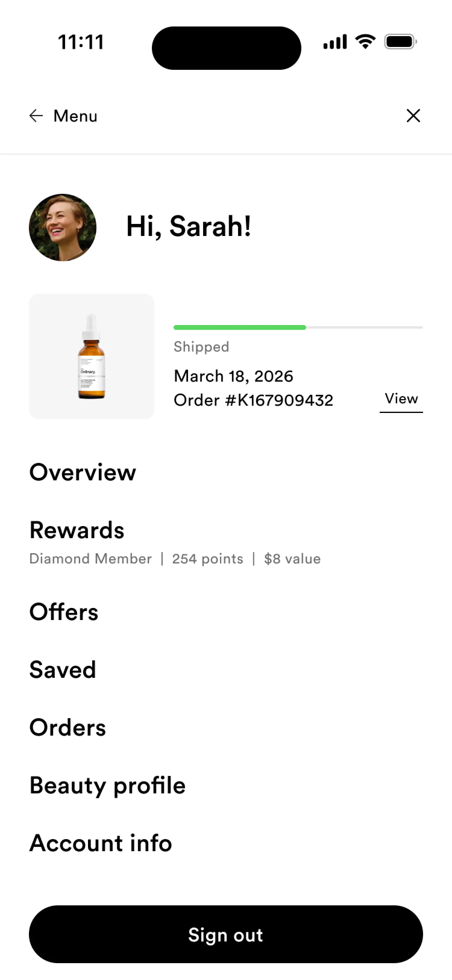Image resolution: width=452 pixels, height=980 pixels.
Task: Tap the Menu back label
Action: pyautogui.click(x=75, y=116)
